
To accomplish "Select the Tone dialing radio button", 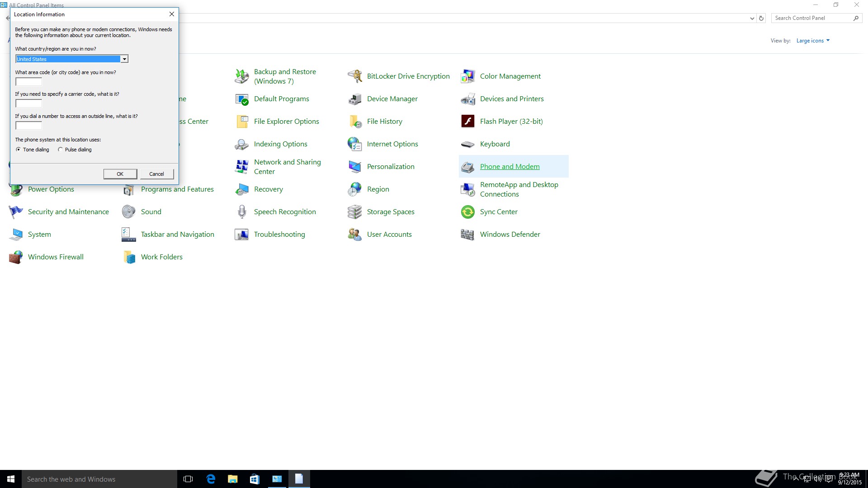I will (18, 150).
